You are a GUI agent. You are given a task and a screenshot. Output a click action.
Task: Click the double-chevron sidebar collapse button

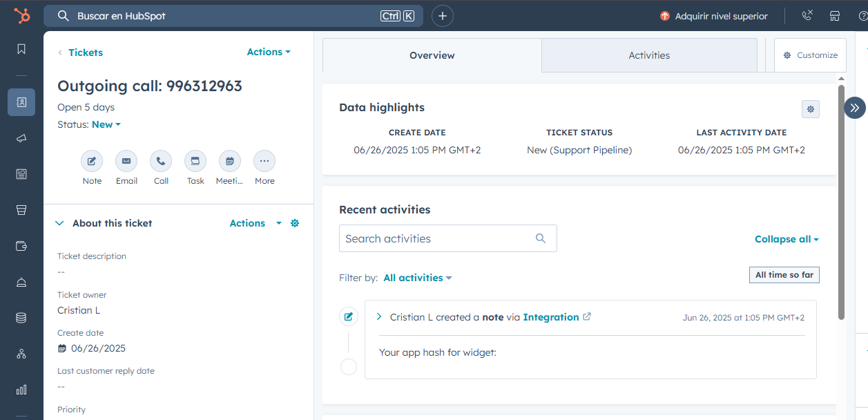(x=855, y=108)
